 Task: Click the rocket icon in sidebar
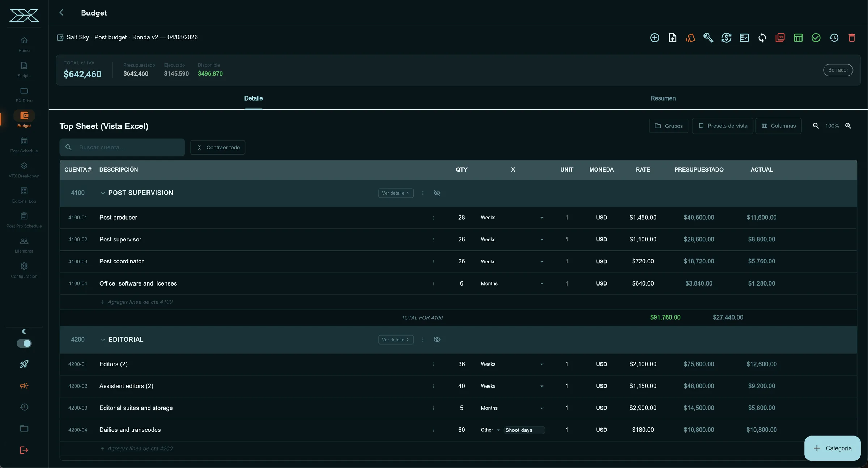click(x=24, y=364)
